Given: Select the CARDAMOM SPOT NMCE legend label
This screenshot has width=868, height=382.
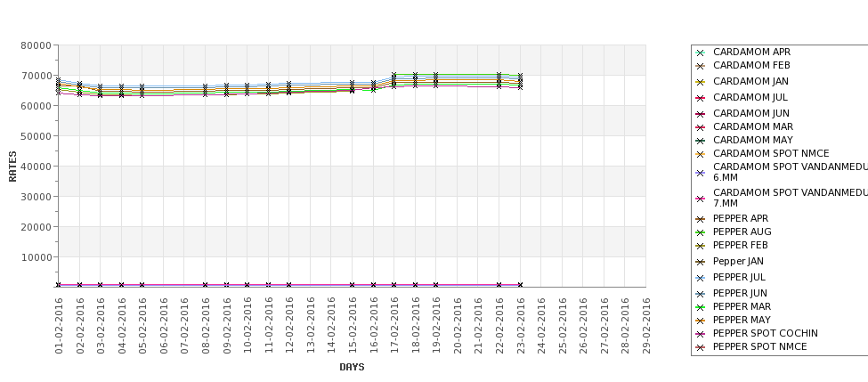Looking at the screenshot, I should [771, 153].
